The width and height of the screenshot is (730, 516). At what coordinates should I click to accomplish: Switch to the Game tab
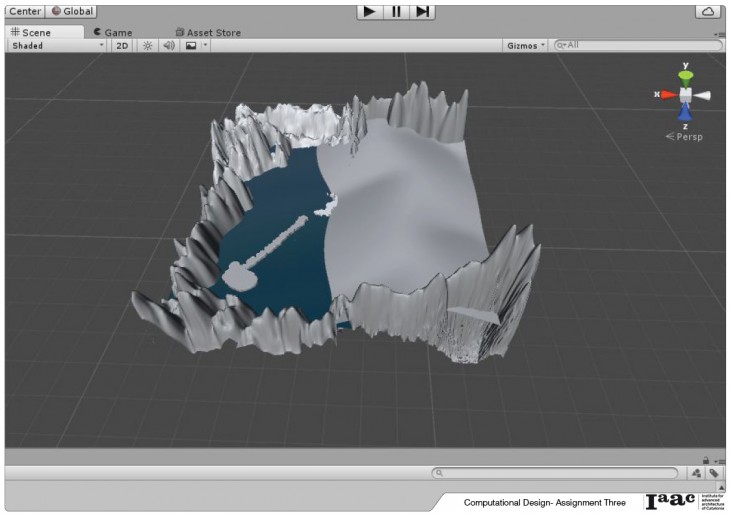click(x=112, y=32)
